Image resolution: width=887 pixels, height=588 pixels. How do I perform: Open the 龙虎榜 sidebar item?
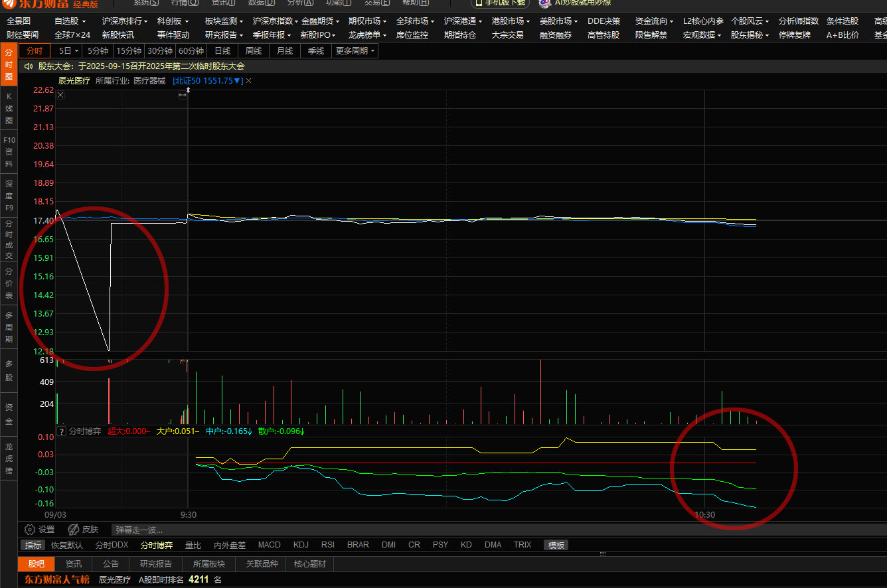point(9,459)
